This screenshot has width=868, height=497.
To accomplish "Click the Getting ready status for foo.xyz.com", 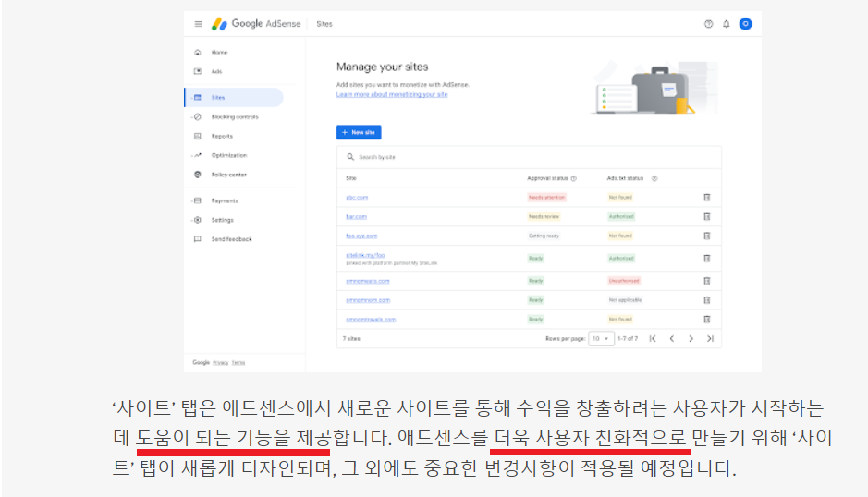I will click(x=544, y=236).
